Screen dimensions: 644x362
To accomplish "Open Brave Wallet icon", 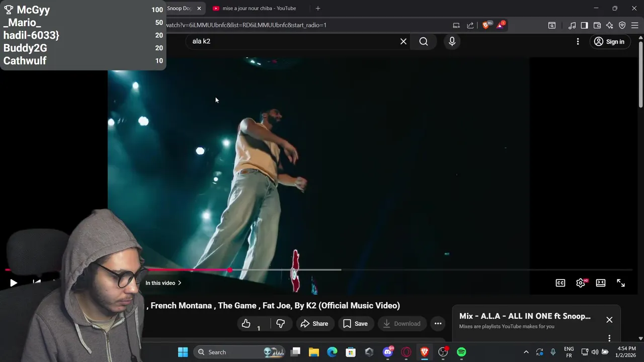I will coord(597,25).
